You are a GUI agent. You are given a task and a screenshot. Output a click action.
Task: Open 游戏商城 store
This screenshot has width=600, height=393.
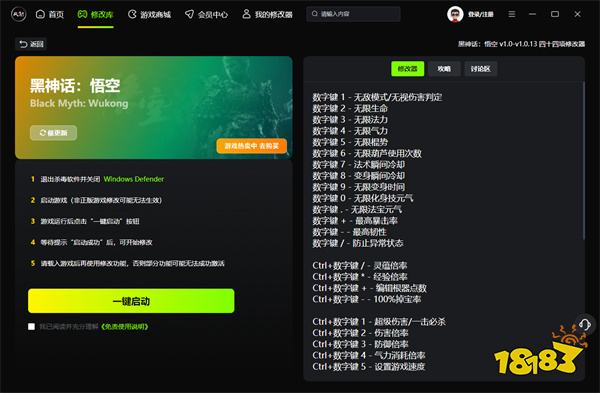click(x=149, y=15)
